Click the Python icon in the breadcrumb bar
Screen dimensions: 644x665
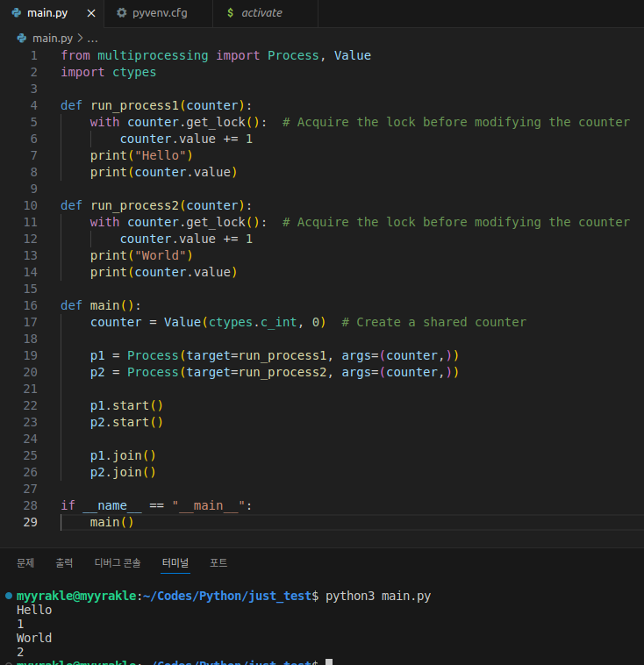coord(23,38)
